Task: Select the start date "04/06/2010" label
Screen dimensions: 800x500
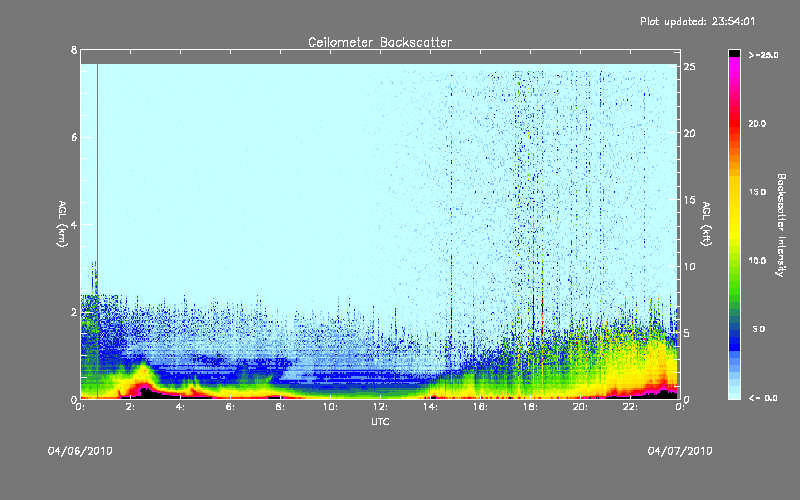Action: pyautogui.click(x=80, y=451)
